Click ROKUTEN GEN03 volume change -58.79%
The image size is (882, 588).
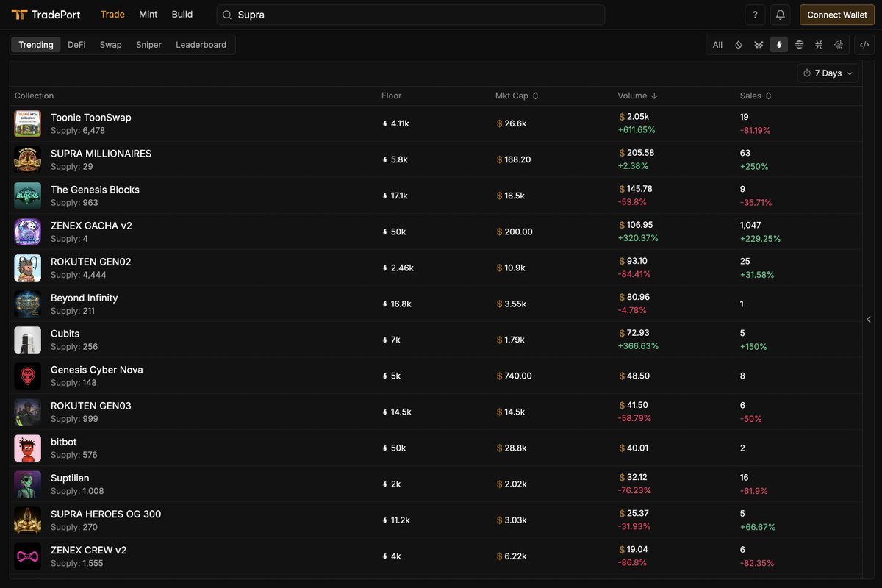point(636,418)
